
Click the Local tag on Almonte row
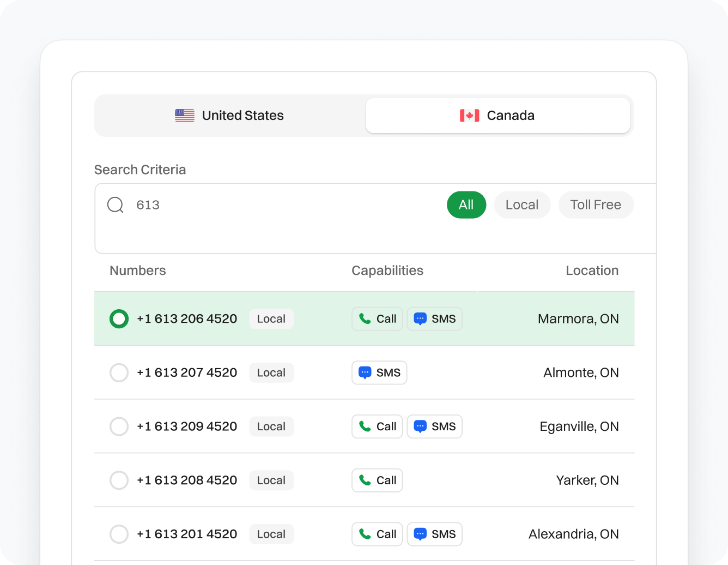(x=271, y=373)
